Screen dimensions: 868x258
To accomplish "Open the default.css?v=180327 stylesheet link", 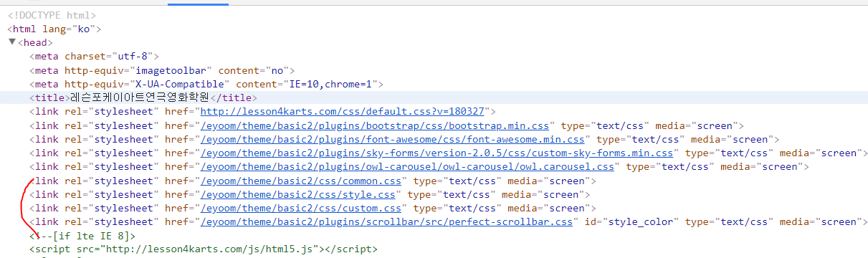I will click(343, 112).
